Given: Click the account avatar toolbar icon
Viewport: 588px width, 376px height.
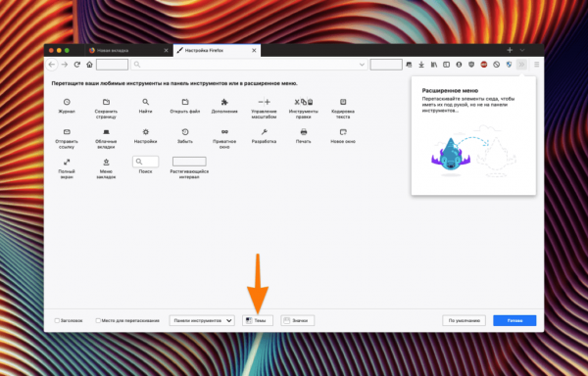Looking at the screenshot, I should point(459,65).
